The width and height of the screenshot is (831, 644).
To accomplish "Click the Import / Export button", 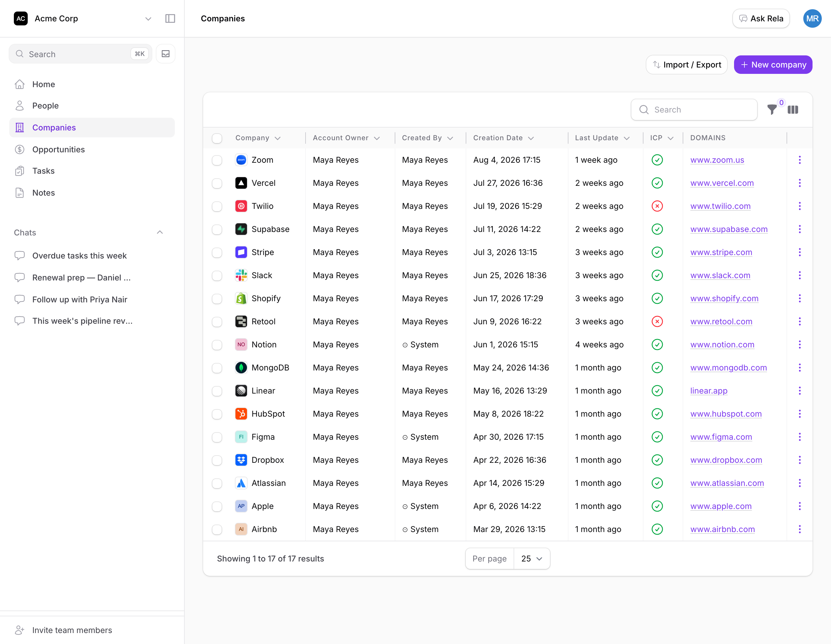I will (687, 65).
